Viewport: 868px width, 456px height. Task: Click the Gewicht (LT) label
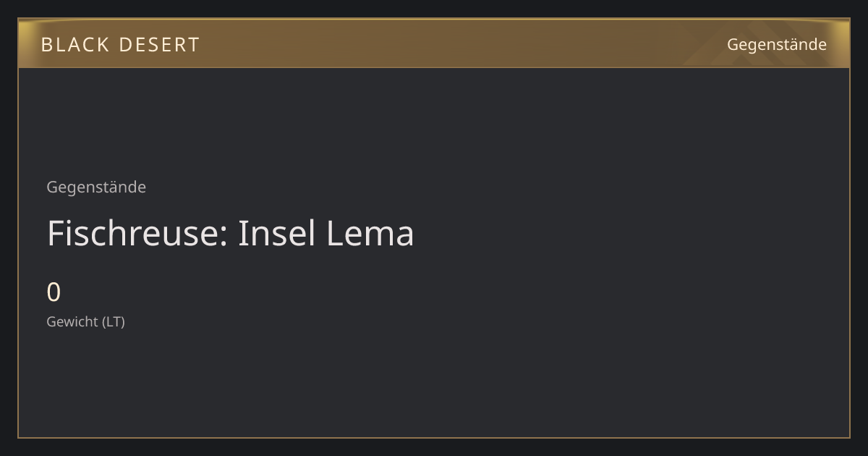click(85, 321)
